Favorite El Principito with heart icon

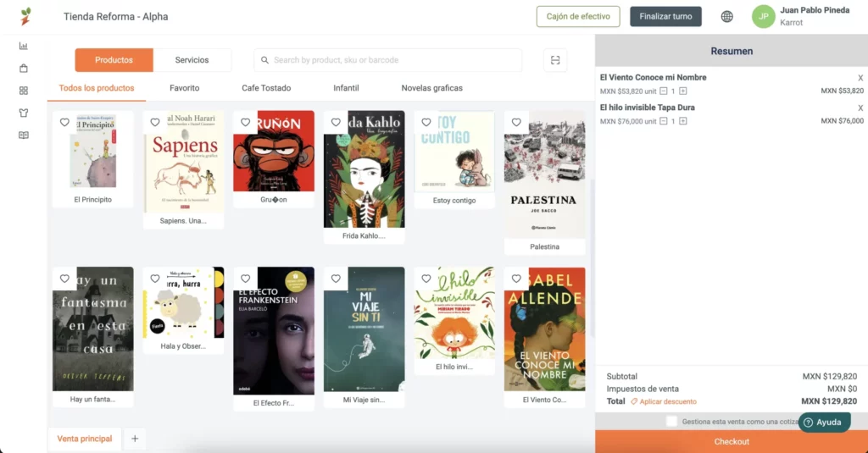click(64, 122)
